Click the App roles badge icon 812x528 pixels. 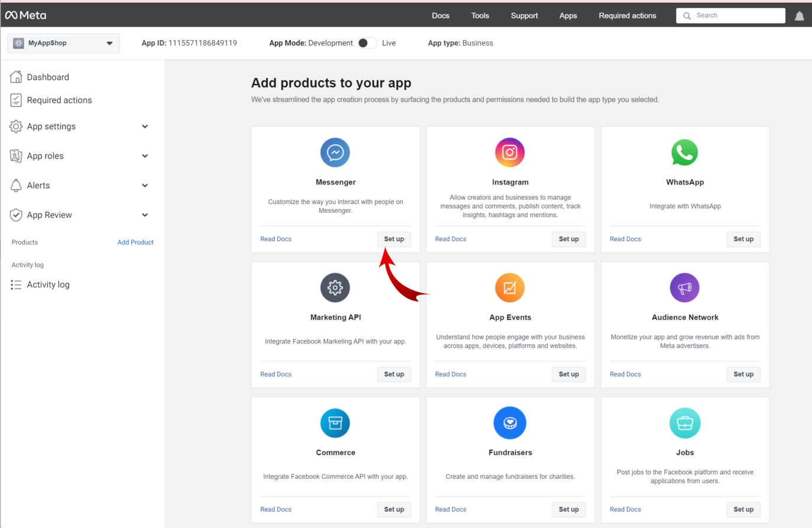pyautogui.click(x=16, y=156)
